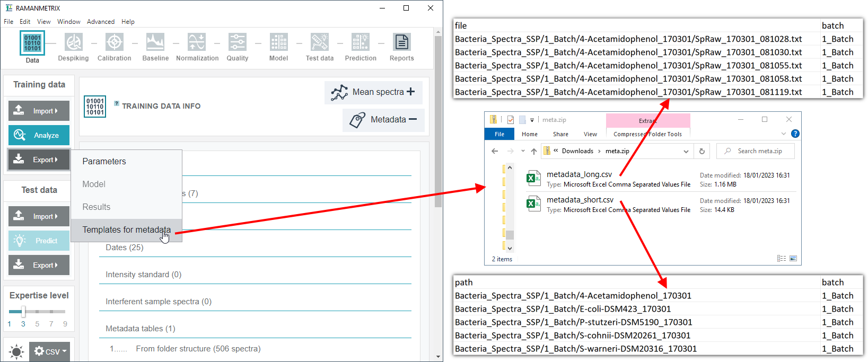Open Training data Export dropdown
The width and height of the screenshot is (868, 362).
pos(39,160)
